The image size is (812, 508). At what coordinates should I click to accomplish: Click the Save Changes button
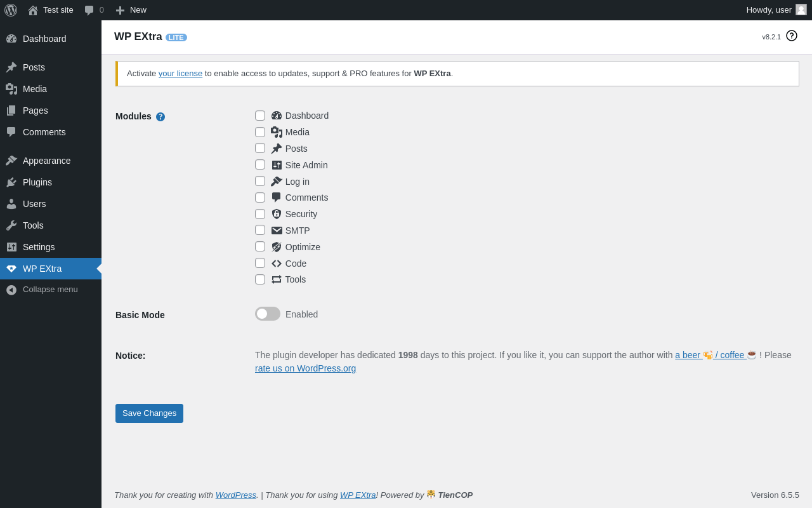coord(149,413)
